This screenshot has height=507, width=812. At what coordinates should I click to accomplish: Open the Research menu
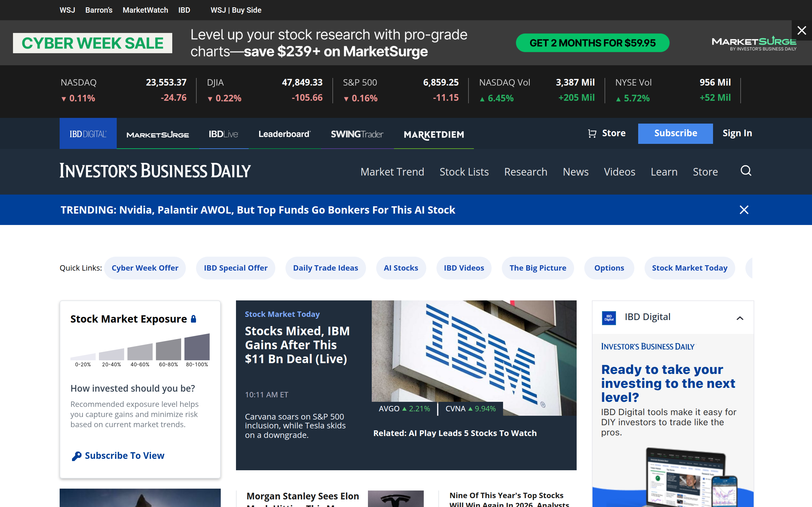click(526, 171)
